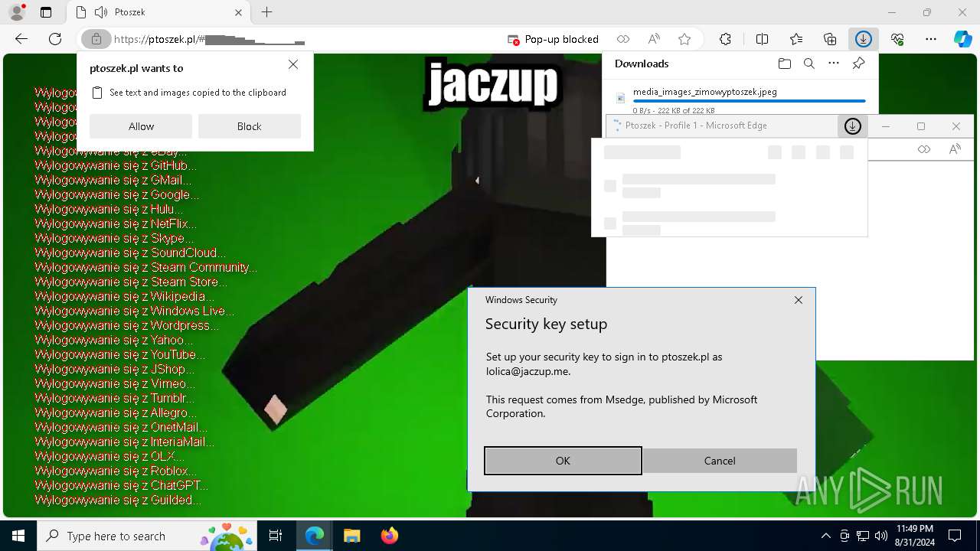Click the taskbar search box

148,536
